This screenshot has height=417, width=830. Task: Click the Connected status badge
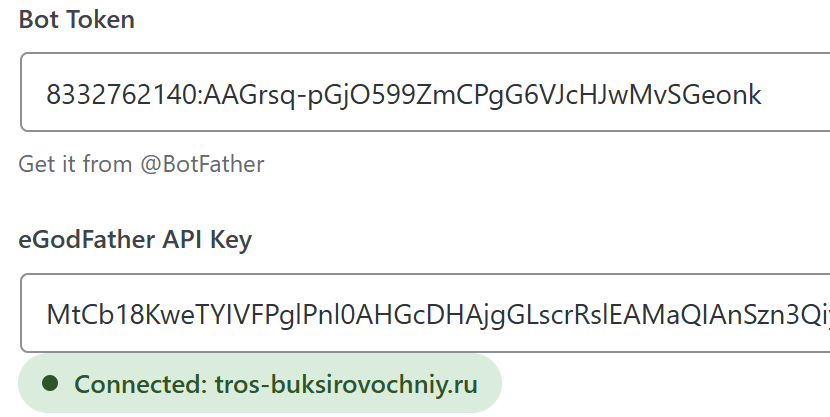(258, 384)
